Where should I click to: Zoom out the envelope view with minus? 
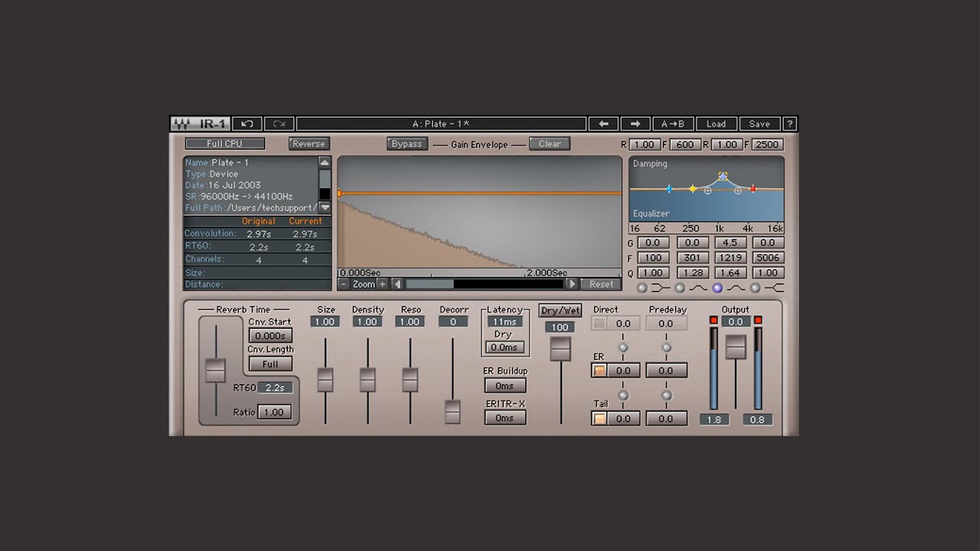coord(344,284)
